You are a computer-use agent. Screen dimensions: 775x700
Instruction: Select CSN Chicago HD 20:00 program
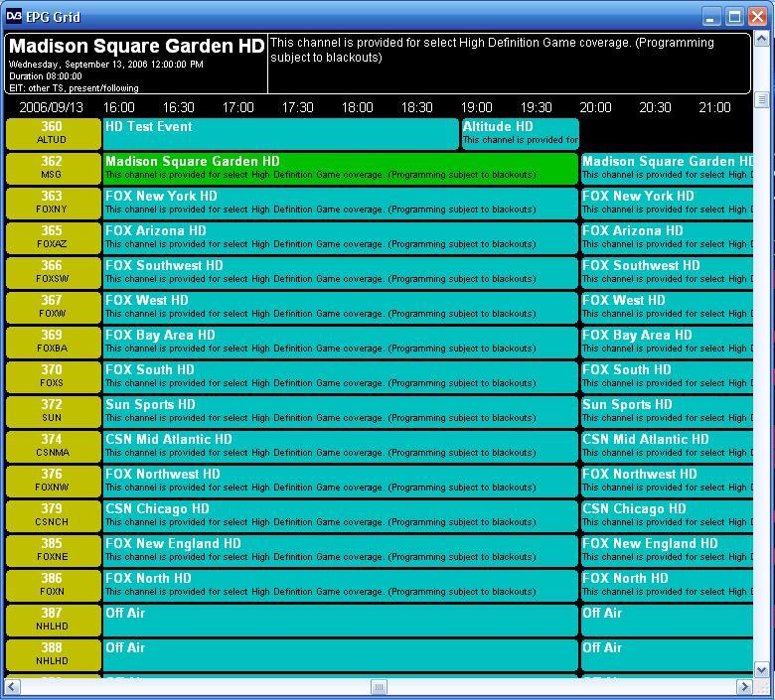click(667, 515)
